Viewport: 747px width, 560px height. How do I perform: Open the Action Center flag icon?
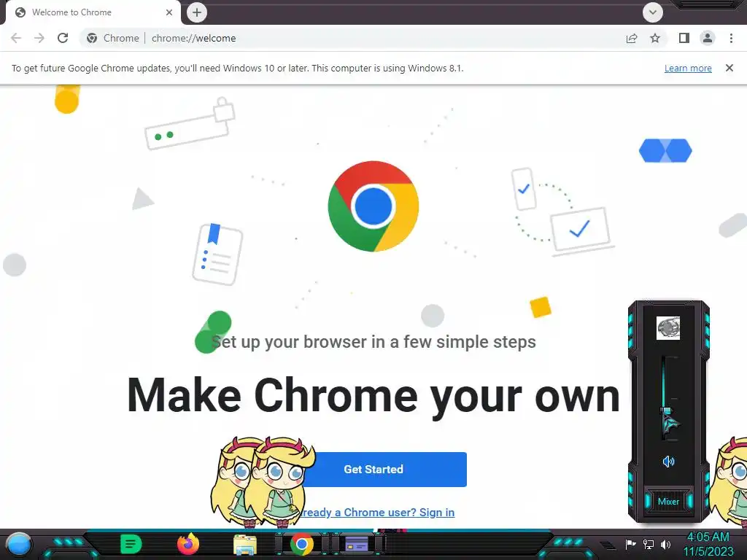click(x=631, y=544)
